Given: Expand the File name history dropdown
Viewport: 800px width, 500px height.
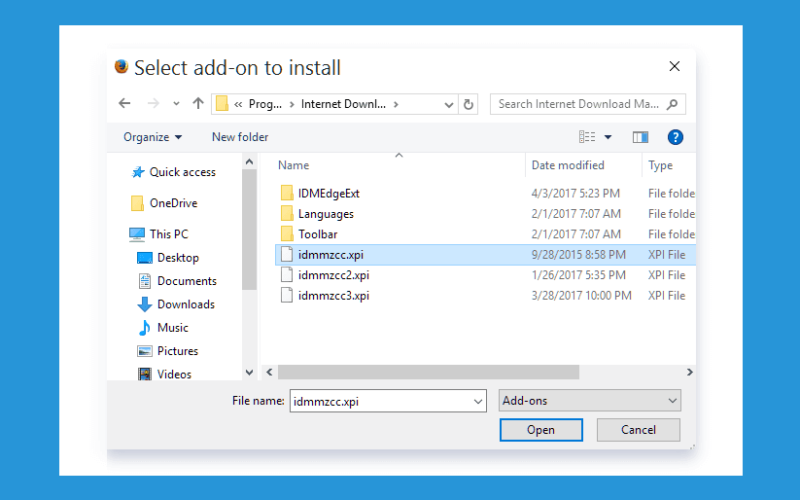Looking at the screenshot, I should coord(478,402).
